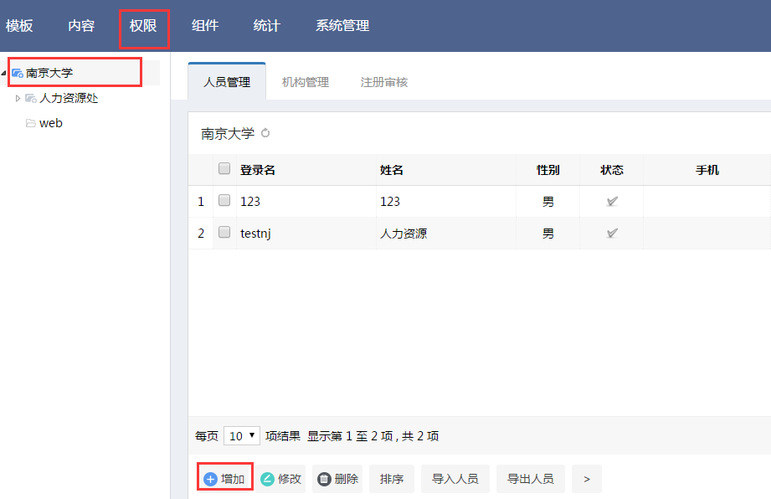Click the status checkmark for user 123
The width and height of the screenshot is (771, 499).
(x=611, y=201)
